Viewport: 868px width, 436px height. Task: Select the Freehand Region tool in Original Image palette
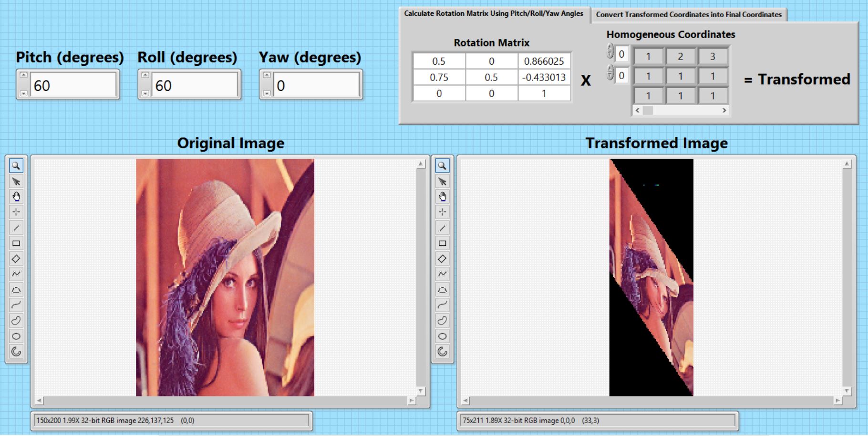(16, 321)
